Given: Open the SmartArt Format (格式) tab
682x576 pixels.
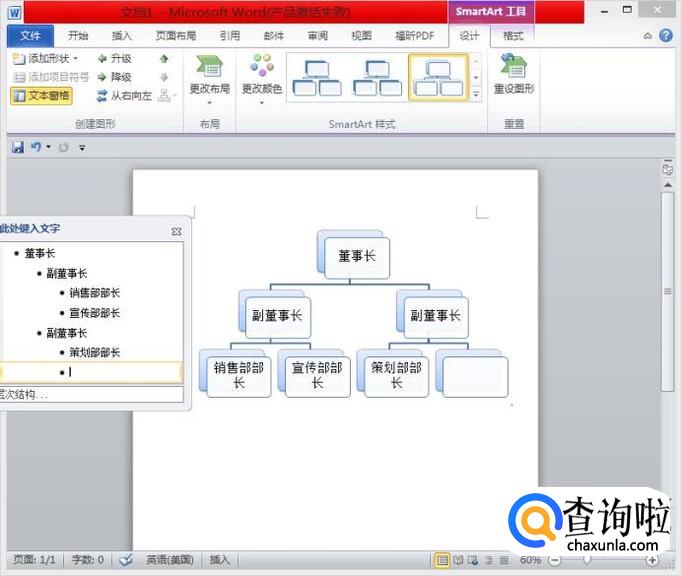Looking at the screenshot, I should [x=513, y=36].
